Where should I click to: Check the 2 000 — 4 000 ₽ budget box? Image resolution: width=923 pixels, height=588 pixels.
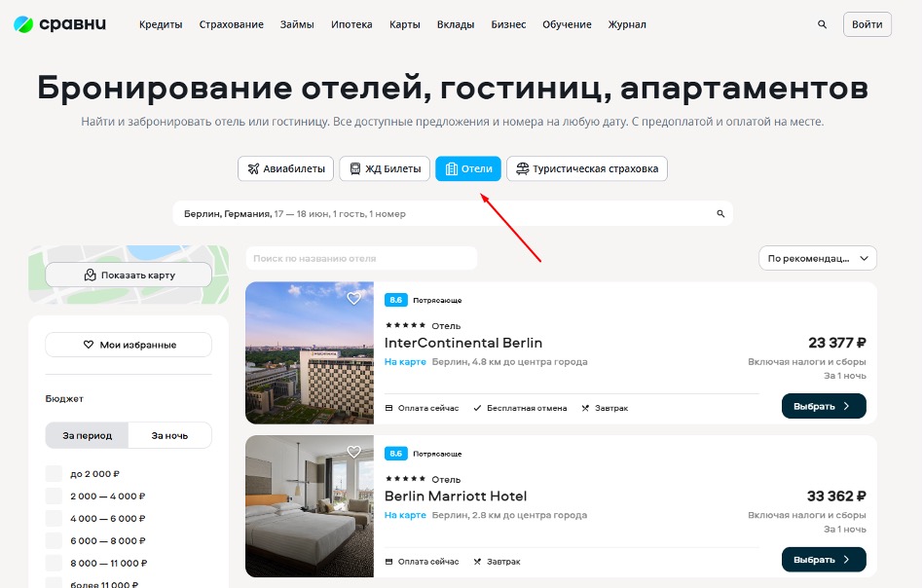pos(54,496)
